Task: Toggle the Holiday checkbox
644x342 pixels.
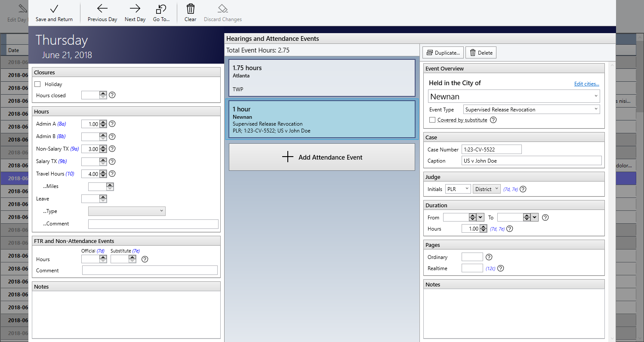Action: [x=37, y=84]
